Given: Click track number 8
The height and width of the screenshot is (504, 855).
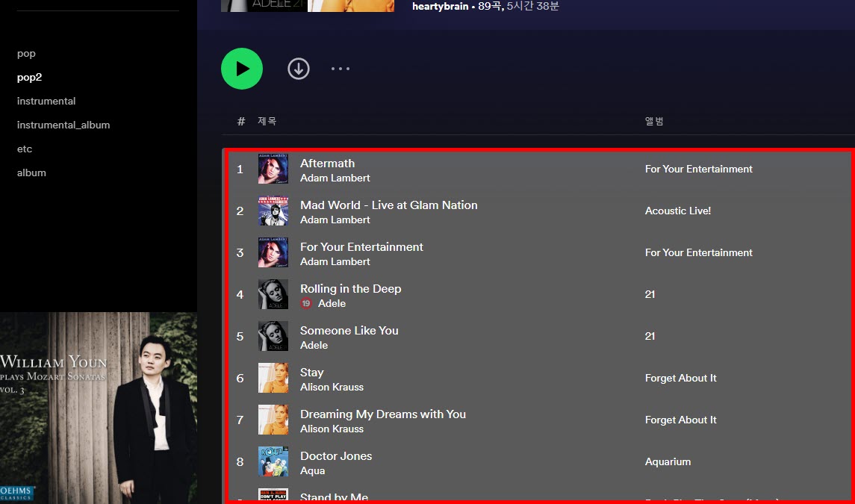Looking at the screenshot, I should tap(240, 462).
